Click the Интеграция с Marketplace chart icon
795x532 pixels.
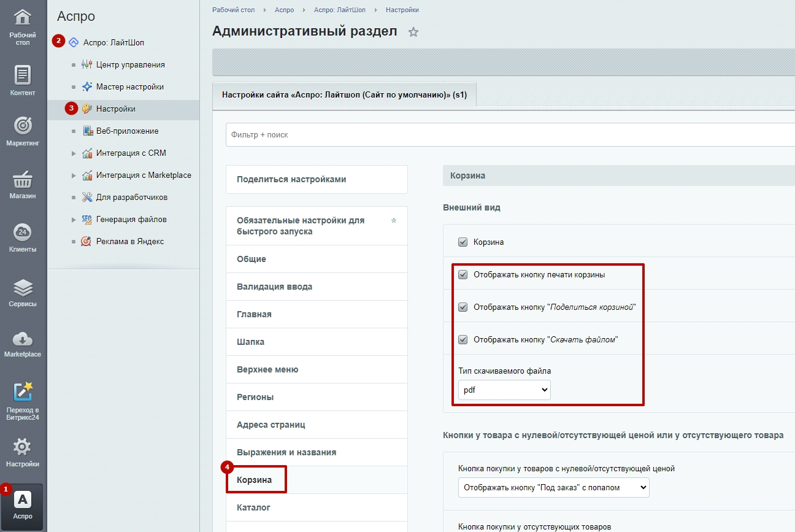point(87,175)
